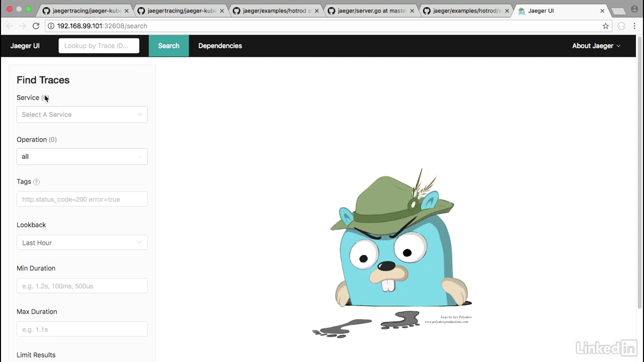Screen dimensions: 644x362
Task: Open the Search page in navigation bar
Action: pyautogui.click(x=169, y=46)
